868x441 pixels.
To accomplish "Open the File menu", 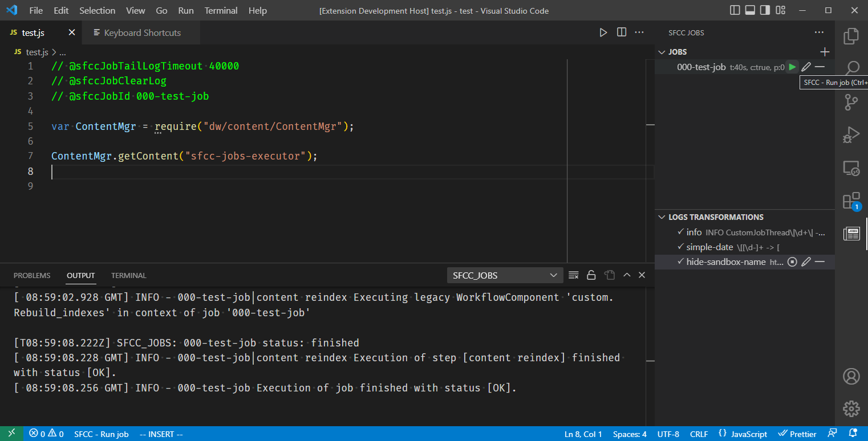I will pos(36,10).
